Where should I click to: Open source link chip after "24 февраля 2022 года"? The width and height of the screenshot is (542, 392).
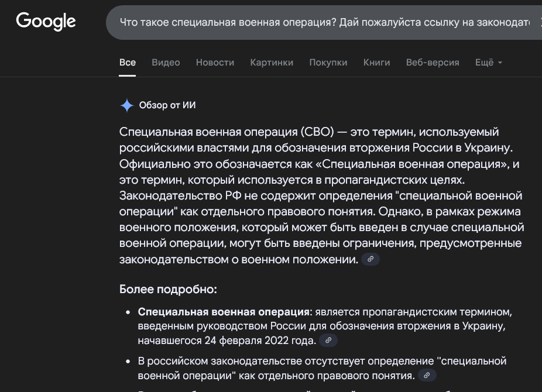point(328,341)
